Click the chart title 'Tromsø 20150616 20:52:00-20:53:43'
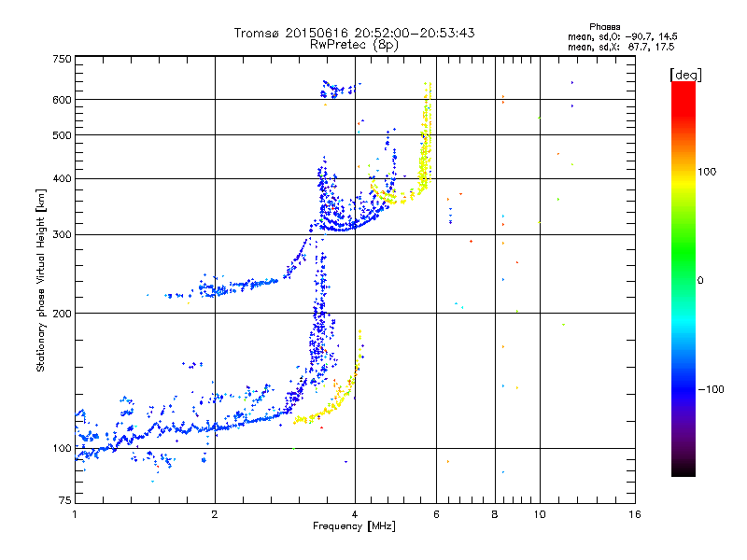Viewport: 747px width, 560px height. [x=354, y=33]
